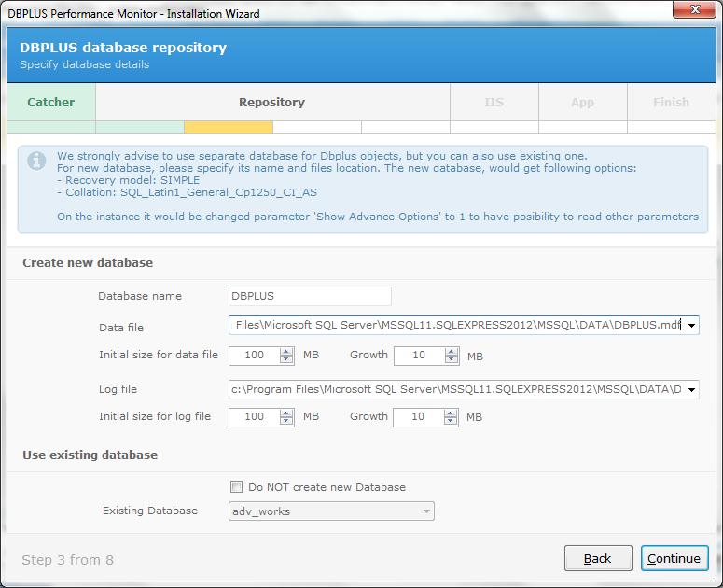The image size is (723, 588).
Task: Increase initial size for data file
Action: (286, 352)
